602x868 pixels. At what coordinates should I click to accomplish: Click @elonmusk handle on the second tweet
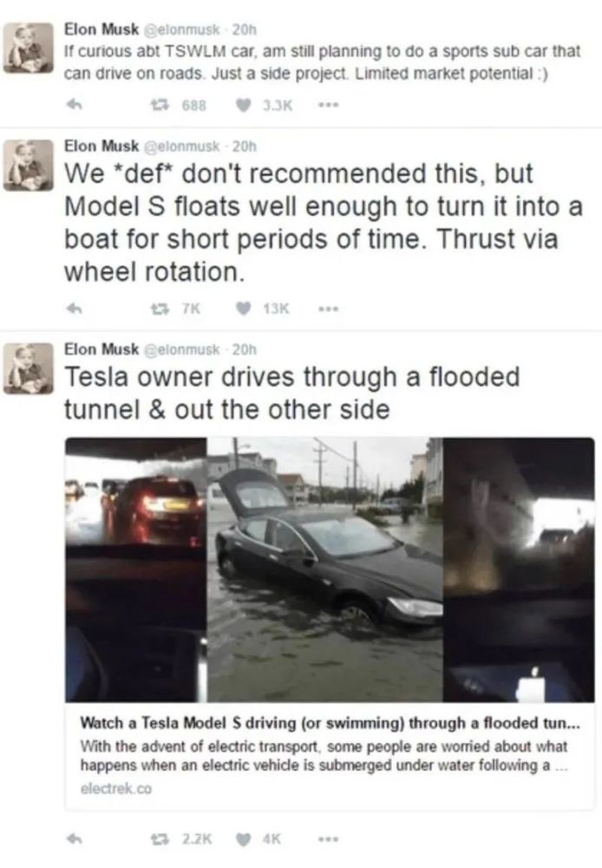click(182, 147)
